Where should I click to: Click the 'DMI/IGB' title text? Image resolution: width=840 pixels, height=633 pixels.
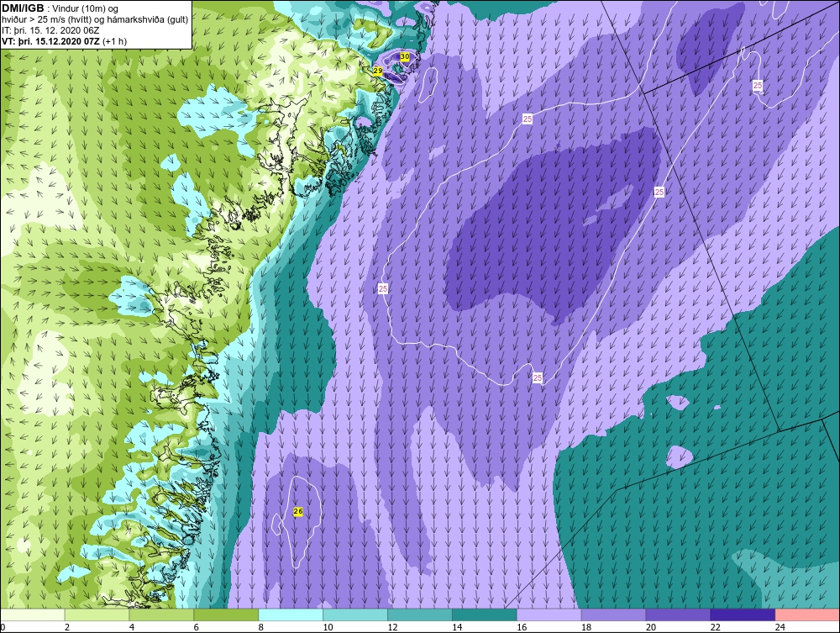pyautogui.click(x=23, y=8)
